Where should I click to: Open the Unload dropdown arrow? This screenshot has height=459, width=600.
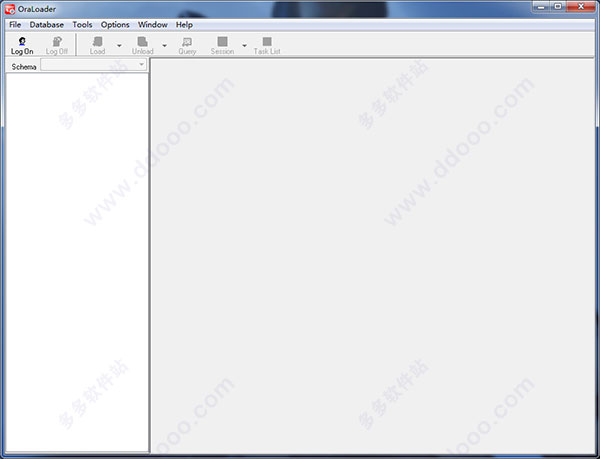pyautogui.click(x=165, y=46)
